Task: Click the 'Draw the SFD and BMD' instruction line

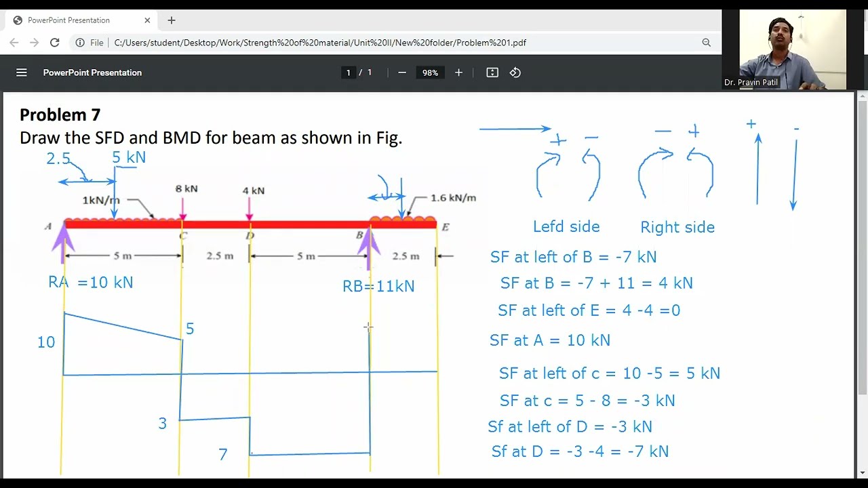Action: coord(211,138)
